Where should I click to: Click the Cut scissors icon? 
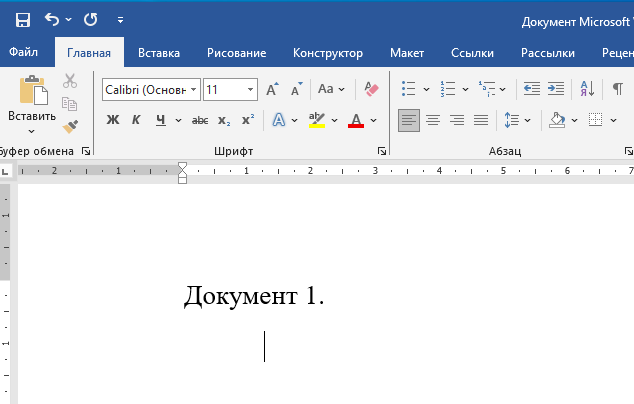(70, 81)
